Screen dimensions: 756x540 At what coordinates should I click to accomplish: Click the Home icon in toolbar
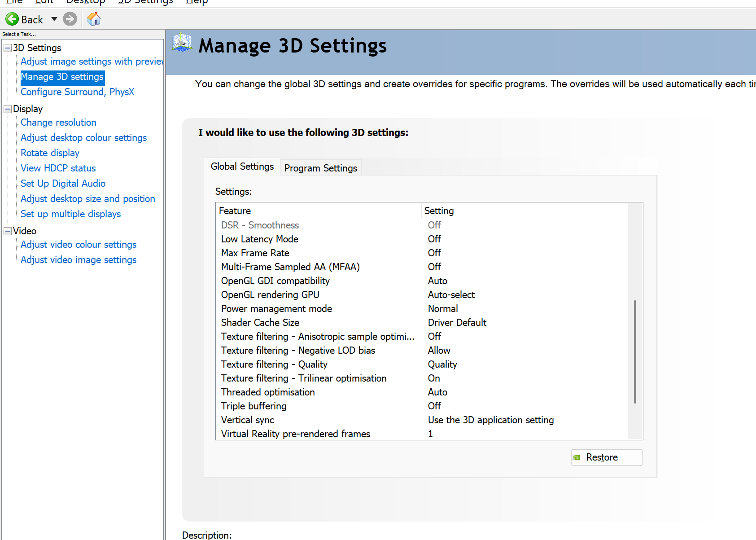(94, 19)
